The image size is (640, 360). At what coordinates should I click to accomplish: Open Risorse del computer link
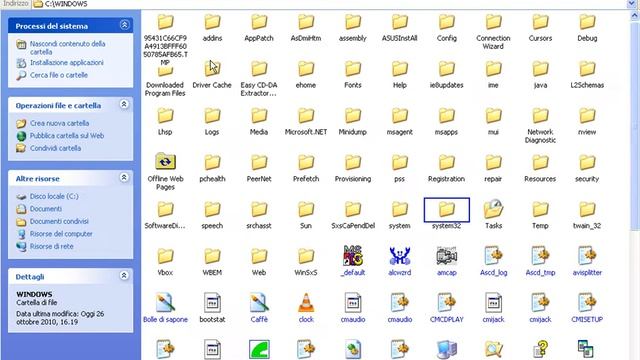61,234
